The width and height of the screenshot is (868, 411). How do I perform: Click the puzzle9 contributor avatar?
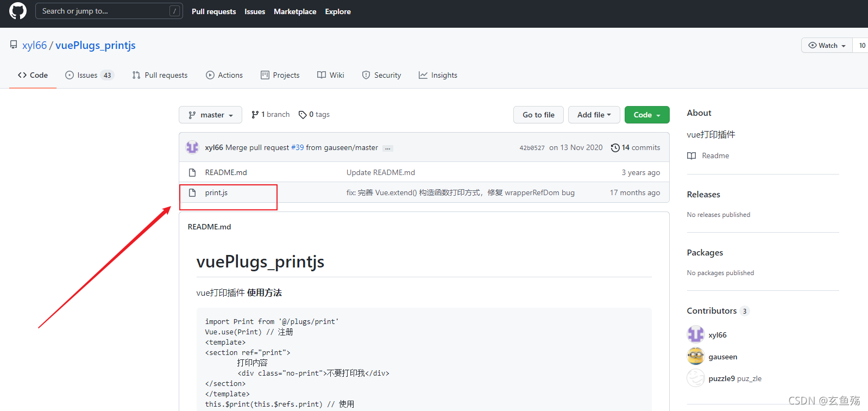(x=696, y=378)
